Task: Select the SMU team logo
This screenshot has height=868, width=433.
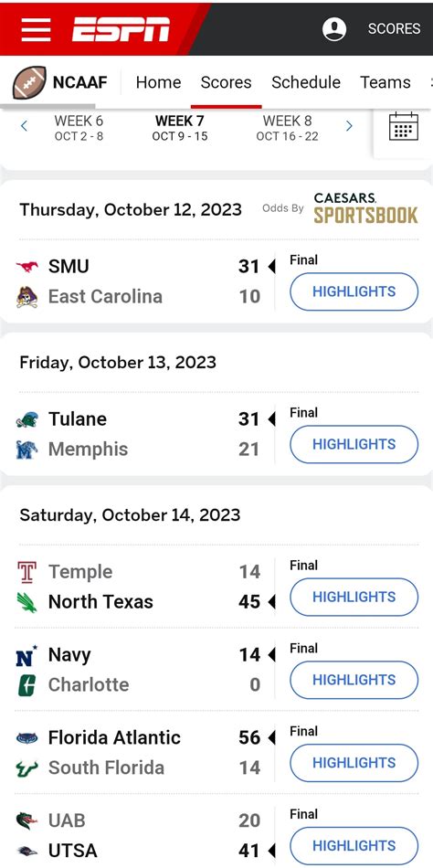Action: coord(27,267)
